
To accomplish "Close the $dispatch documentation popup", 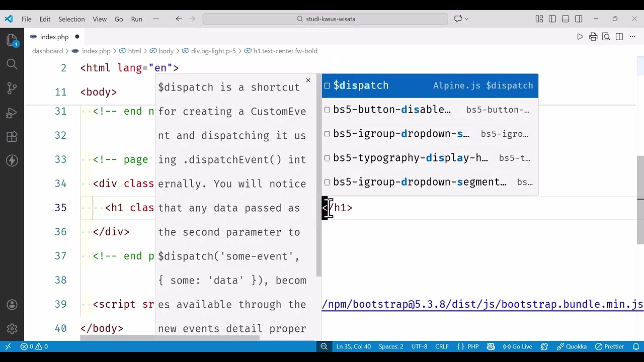I will click(x=308, y=80).
